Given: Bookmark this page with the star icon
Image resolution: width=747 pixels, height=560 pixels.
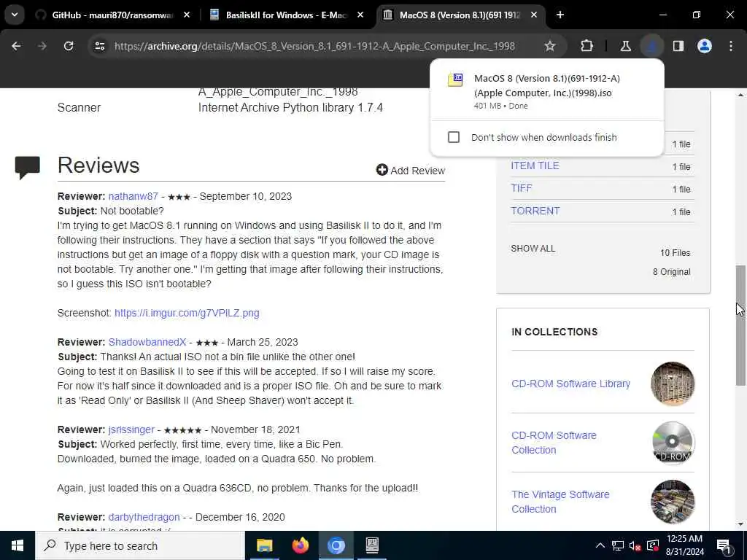Looking at the screenshot, I should (x=550, y=46).
